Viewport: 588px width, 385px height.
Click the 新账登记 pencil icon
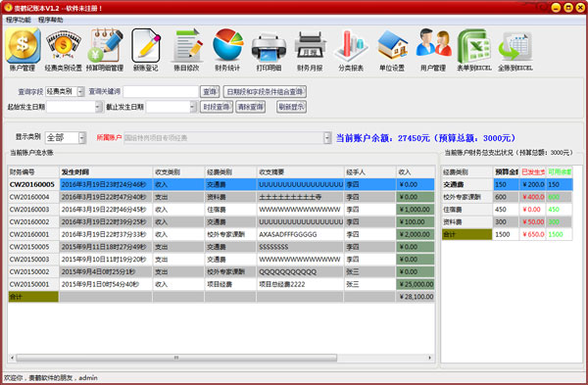(145, 46)
